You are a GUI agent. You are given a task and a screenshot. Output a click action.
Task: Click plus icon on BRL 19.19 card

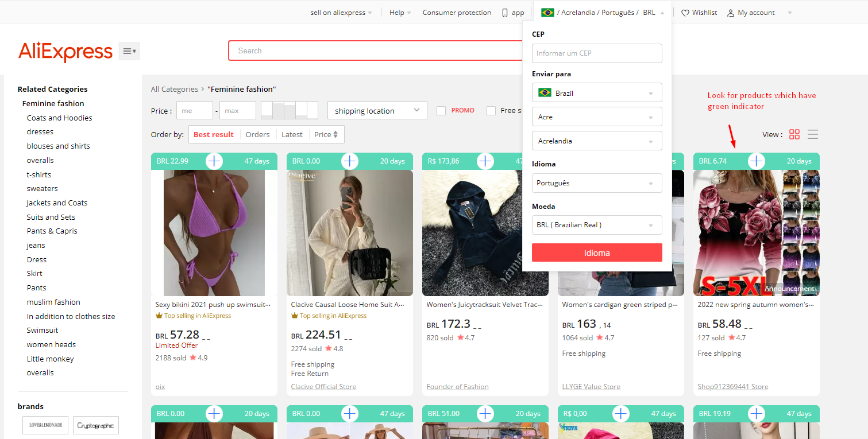pos(757,414)
